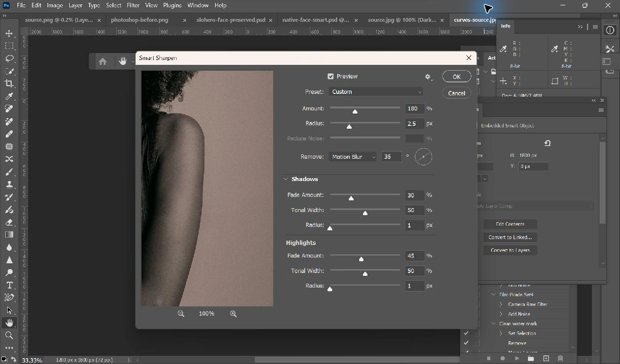
Task: Click Cancel in Smart Sharpen dialog
Action: pos(457,93)
